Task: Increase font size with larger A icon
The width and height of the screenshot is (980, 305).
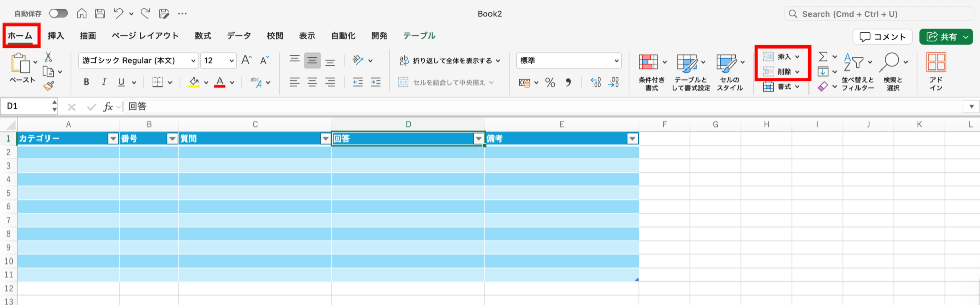Action: click(247, 60)
